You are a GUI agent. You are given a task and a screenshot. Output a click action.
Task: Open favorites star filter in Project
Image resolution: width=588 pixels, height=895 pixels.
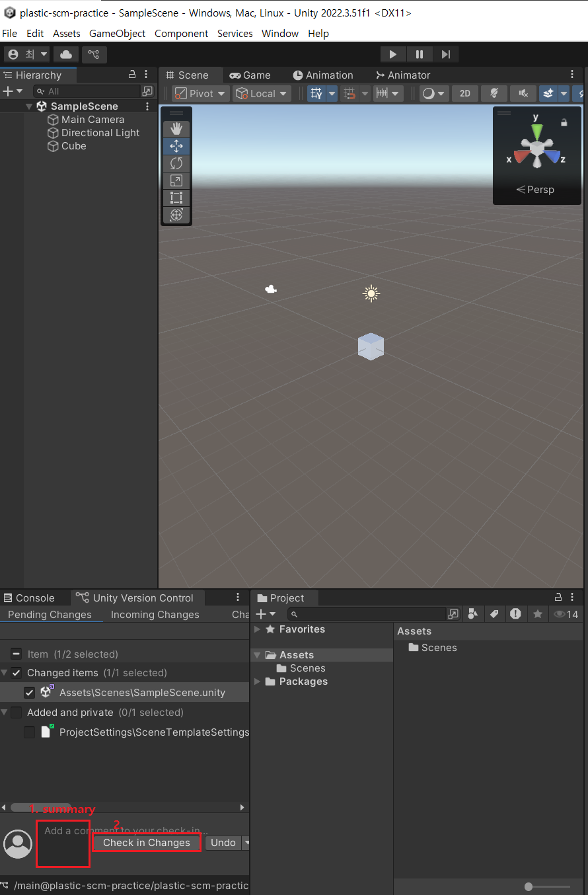point(538,614)
